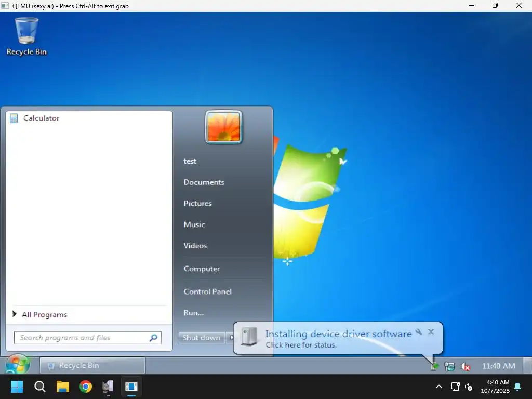Open host notification bell
The height and width of the screenshot is (399, 532).
[x=518, y=387]
